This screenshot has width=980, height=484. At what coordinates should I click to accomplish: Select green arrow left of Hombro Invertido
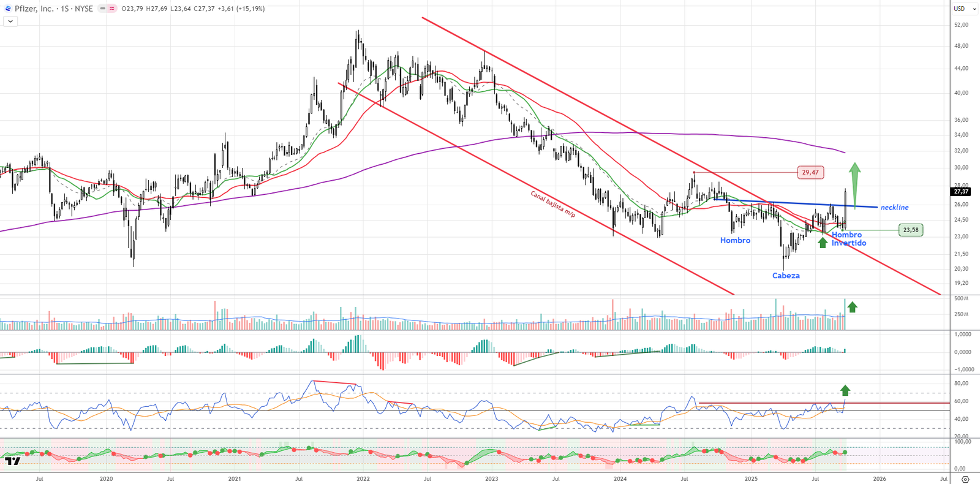(x=823, y=242)
